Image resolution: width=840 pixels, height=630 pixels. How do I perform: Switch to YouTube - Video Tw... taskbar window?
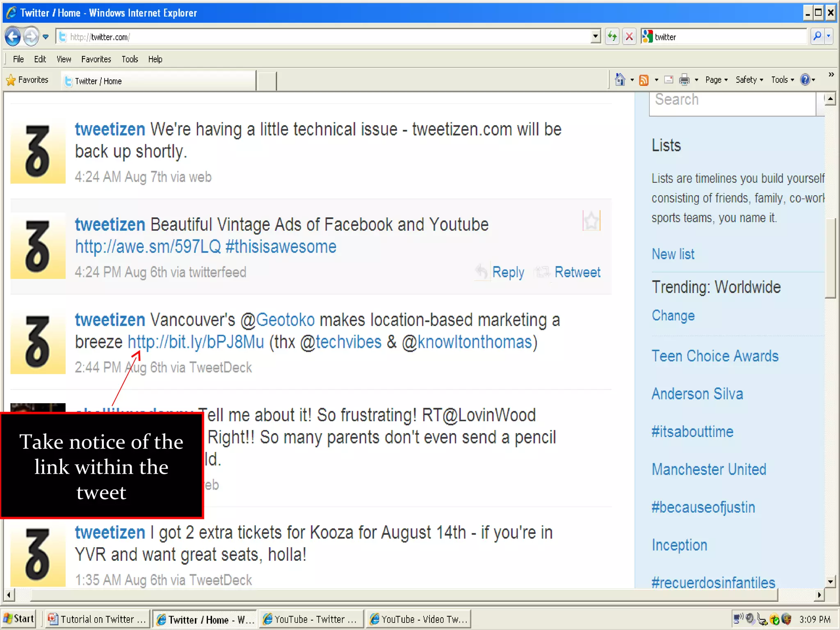pyautogui.click(x=418, y=619)
